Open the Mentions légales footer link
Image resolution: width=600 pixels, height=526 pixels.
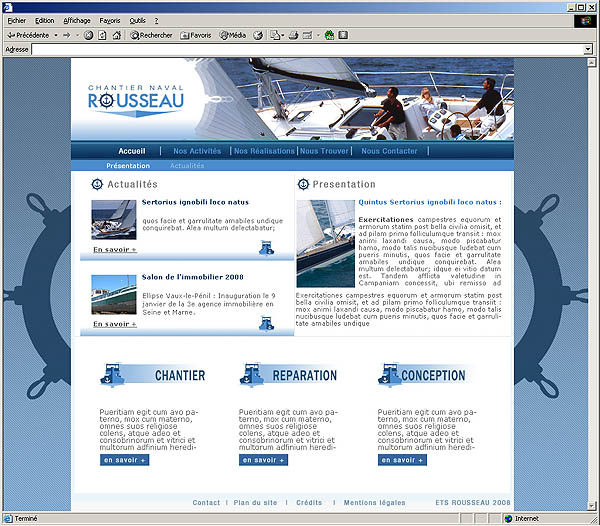pyautogui.click(x=374, y=503)
